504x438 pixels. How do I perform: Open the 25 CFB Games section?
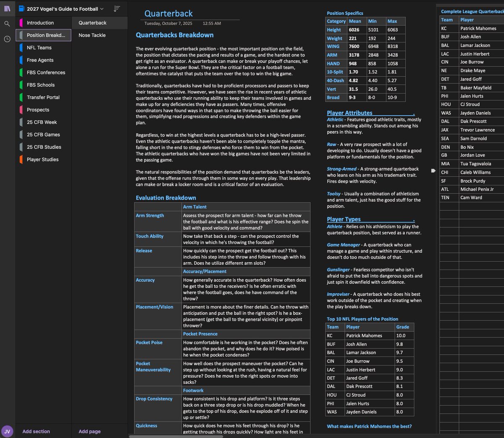coord(43,135)
